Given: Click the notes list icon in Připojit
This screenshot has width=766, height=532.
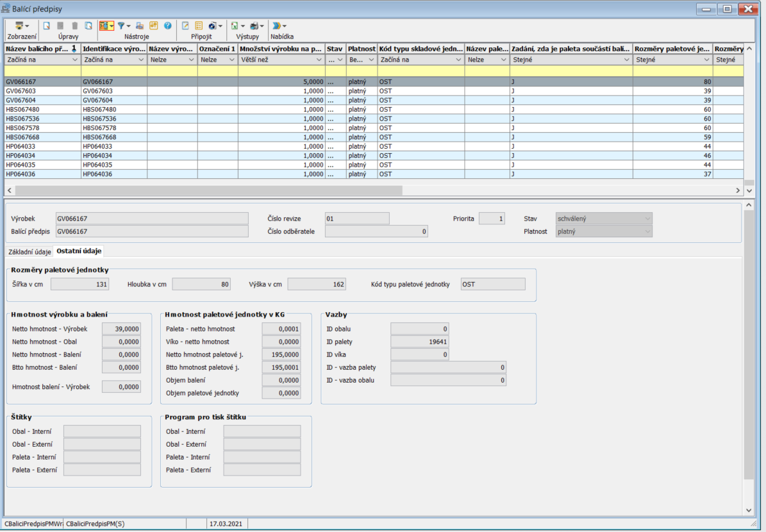Looking at the screenshot, I should [199, 26].
